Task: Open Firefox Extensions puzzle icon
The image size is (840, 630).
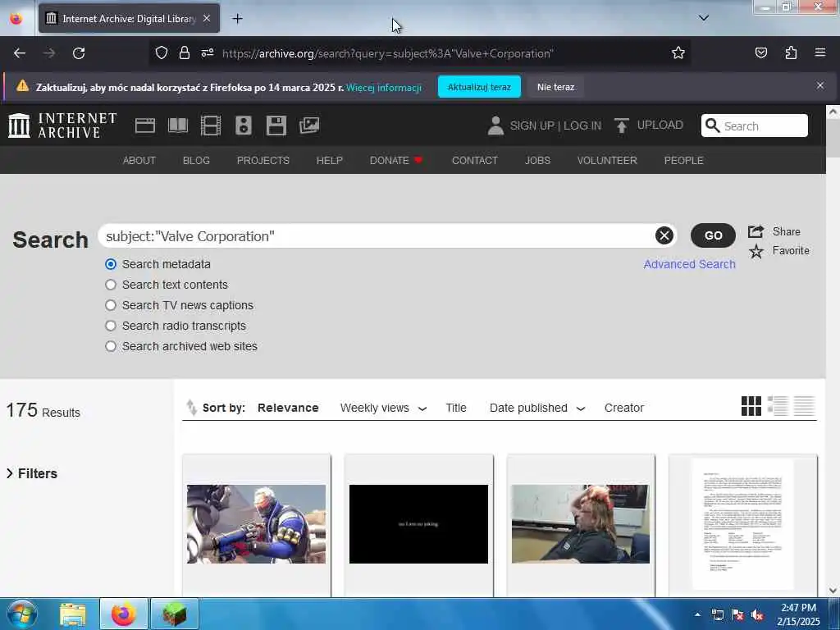Action: [791, 53]
